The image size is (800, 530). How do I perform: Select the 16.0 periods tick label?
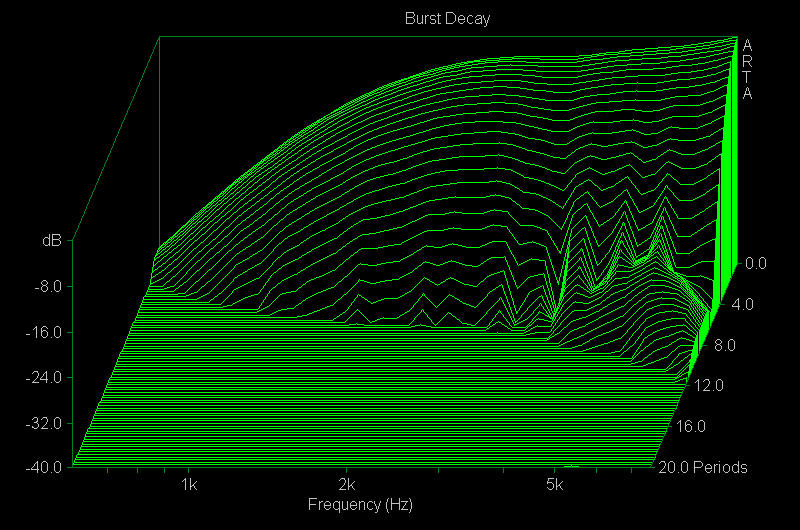[x=692, y=426]
